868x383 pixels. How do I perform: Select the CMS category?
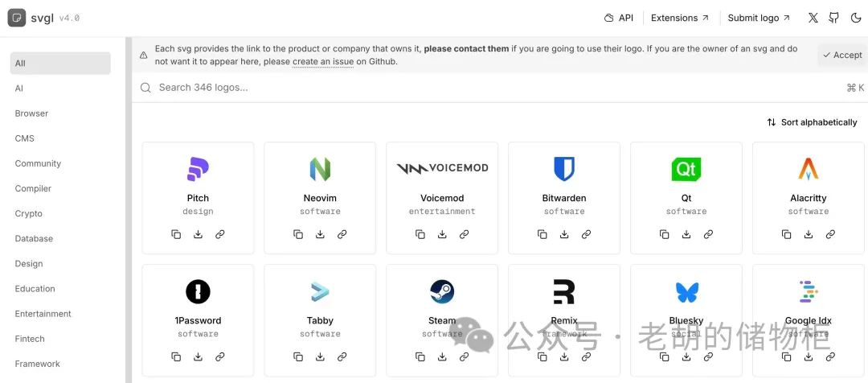tap(60, 138)
